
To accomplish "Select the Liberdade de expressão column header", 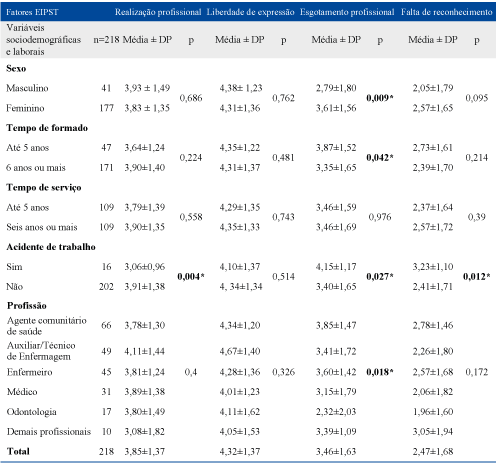I will click(250, 12).
